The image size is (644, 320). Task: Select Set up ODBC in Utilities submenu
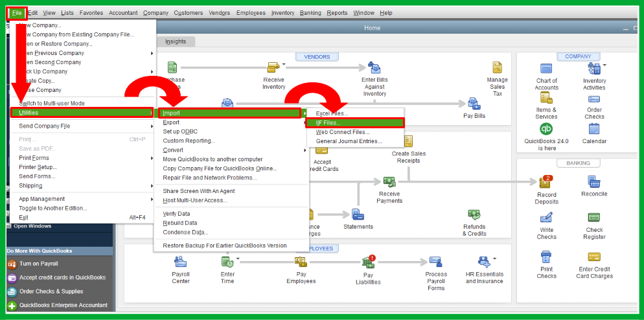coord(180,131)
